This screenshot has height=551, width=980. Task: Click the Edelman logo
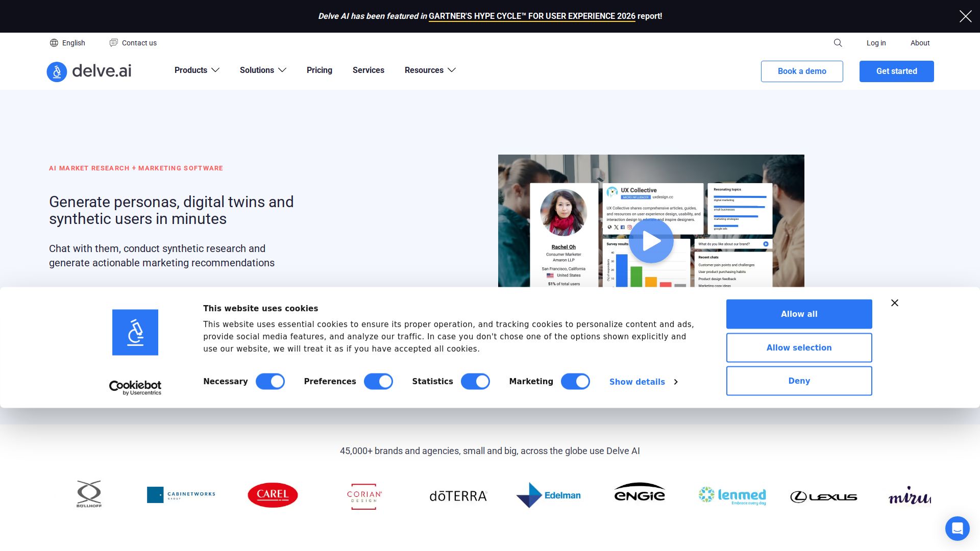(548, 495)
